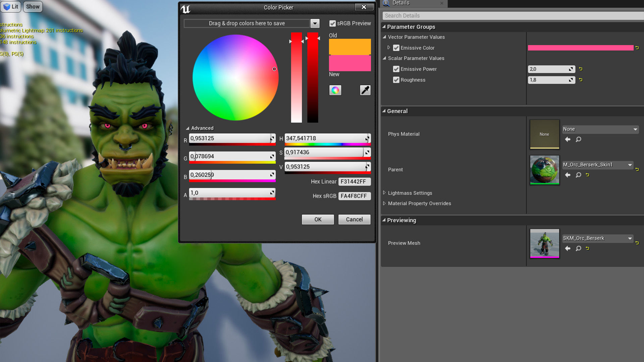Reset Emissive Color to default arrow

click(637, 48)
